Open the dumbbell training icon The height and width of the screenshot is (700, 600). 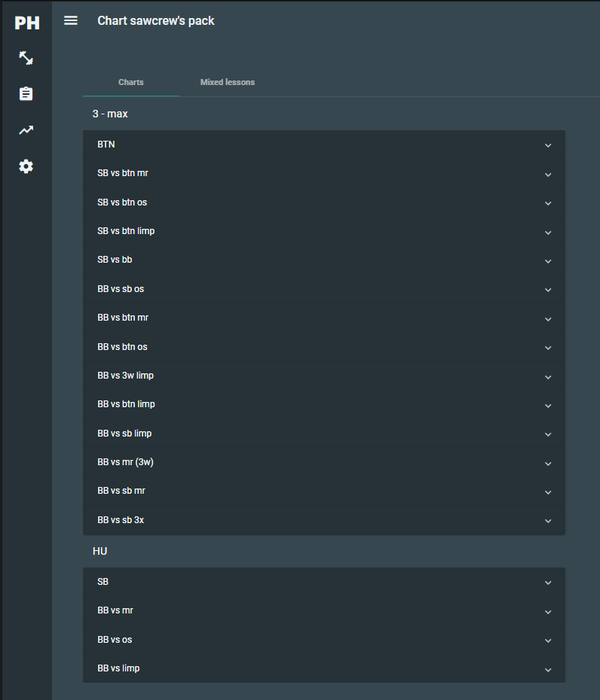click(26, 58)
